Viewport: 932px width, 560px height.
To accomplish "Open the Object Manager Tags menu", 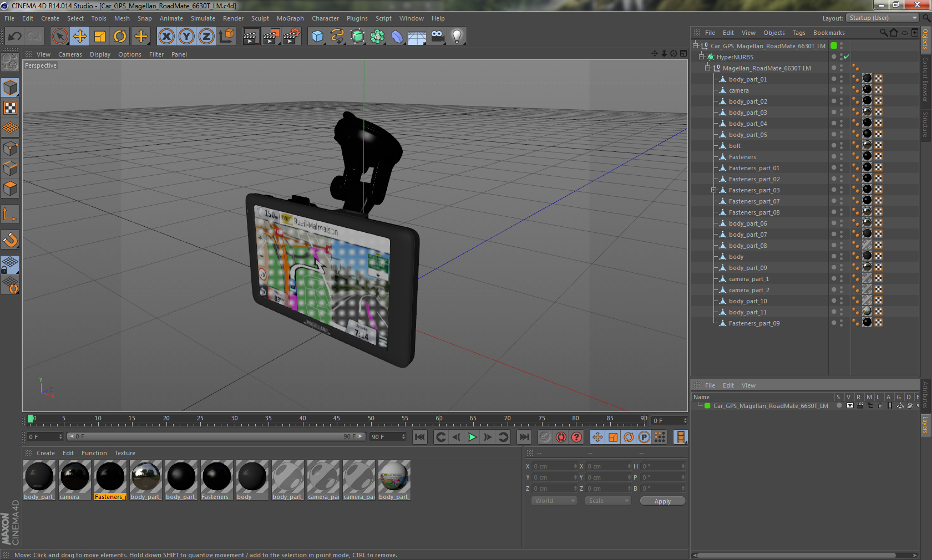I will tap(798, 33).
